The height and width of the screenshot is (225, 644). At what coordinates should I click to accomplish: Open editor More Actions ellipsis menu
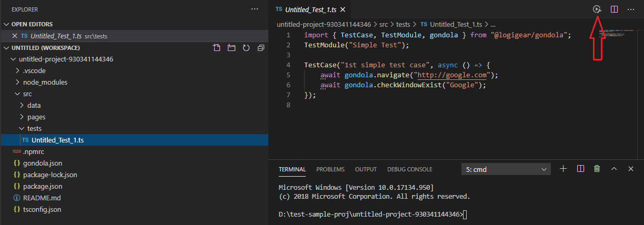click(631, 9)
